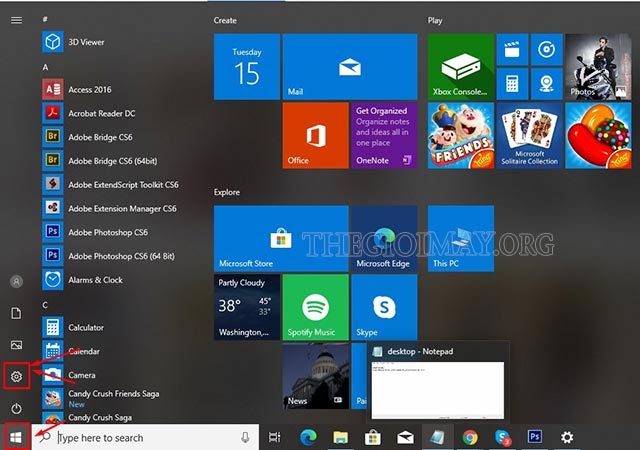
Task: Open the OneNote Get Organized tile
Action: click(384, 135)
